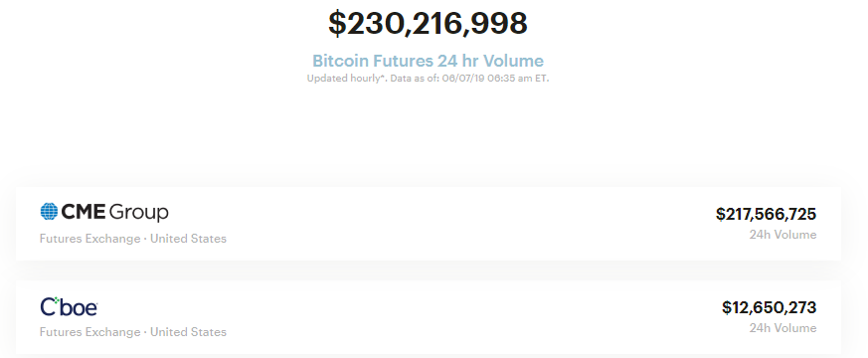
Task: Click 'Futures Exchange · United States' under Cboe
Action: tap(133, 332)
